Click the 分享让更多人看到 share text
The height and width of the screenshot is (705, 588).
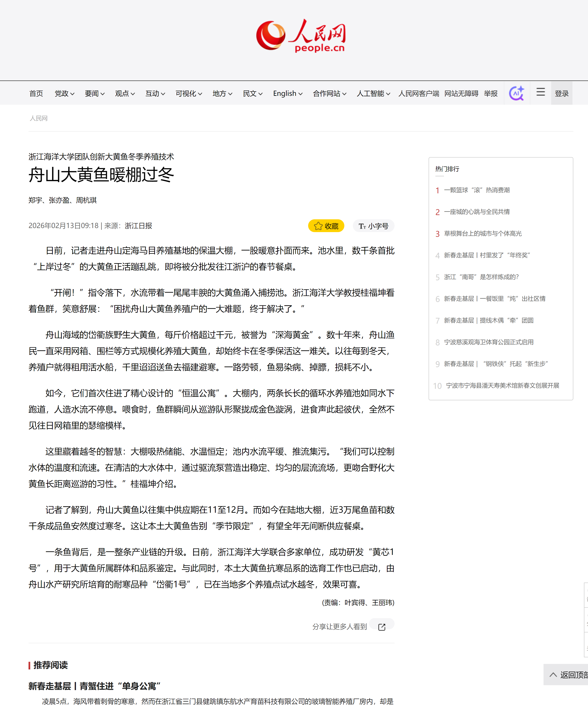pos(340,627)
